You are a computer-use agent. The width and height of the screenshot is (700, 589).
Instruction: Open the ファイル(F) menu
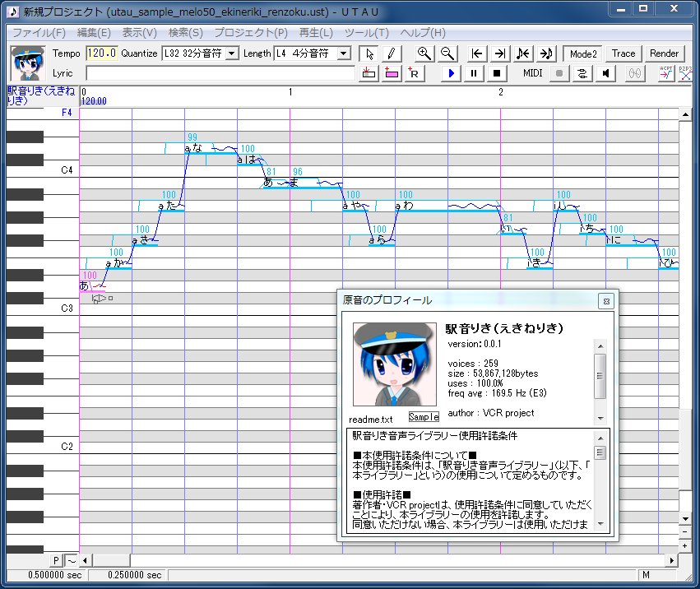click(39, 33)
